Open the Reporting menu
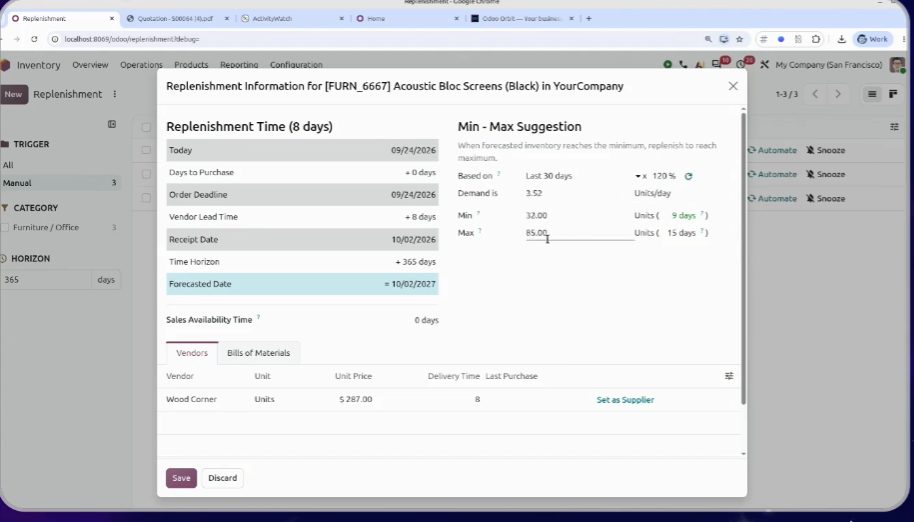914x522 pixels. pyautogui.click(x=239, y=65)
